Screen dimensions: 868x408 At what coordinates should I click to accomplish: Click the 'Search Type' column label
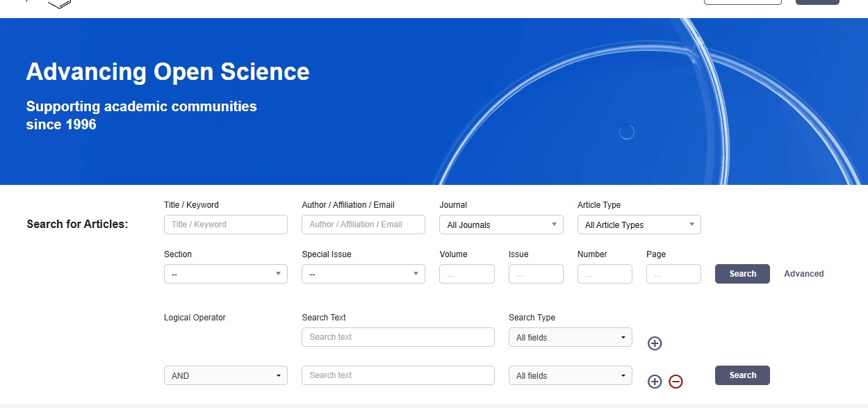(532, 318)
